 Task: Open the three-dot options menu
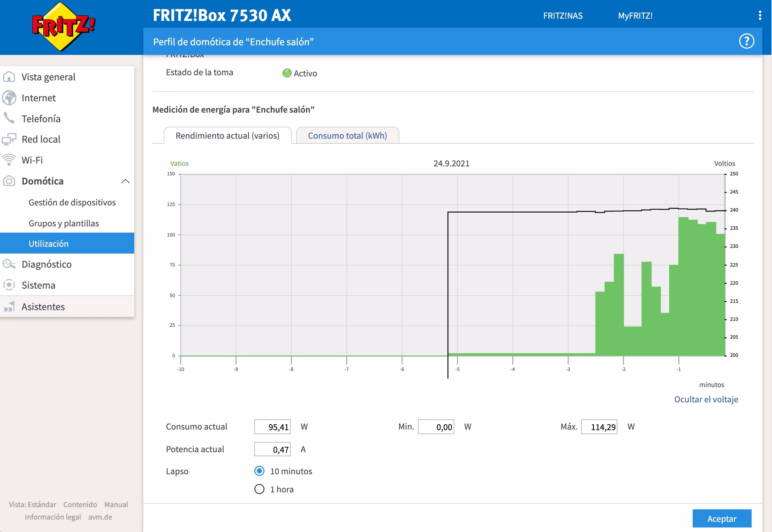tap(760, 15)
